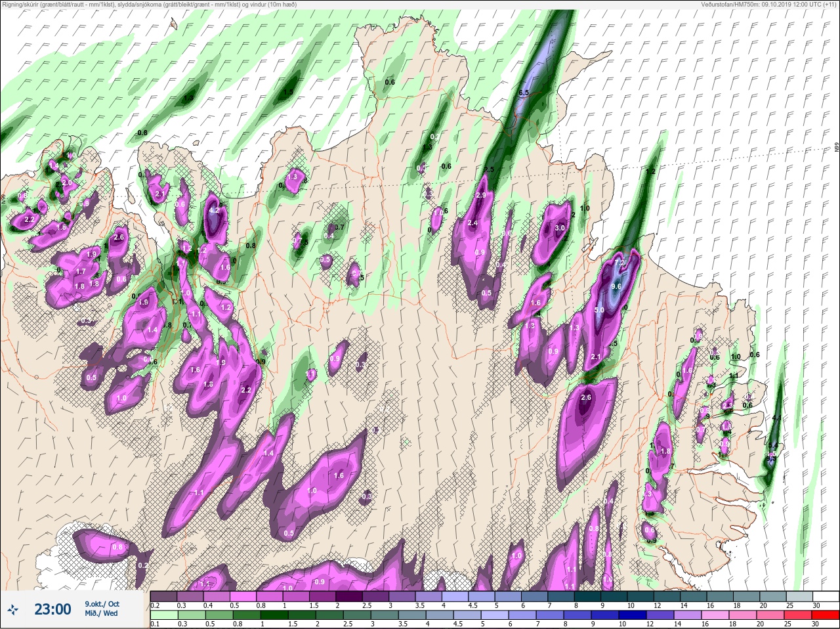840x629 pixels.
Task: Select the purple legend swatch between 0.5 and 0.8
Action: click(244, 596)
